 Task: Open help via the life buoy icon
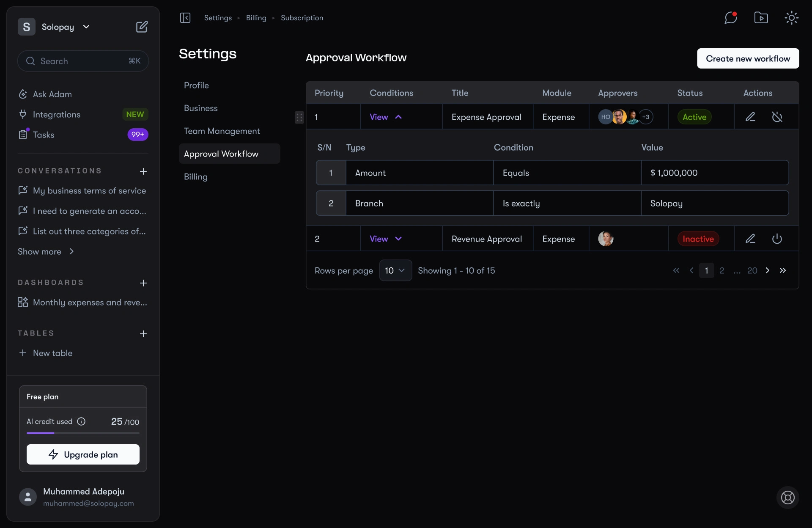pyautogui.click(x=787, y=498)
